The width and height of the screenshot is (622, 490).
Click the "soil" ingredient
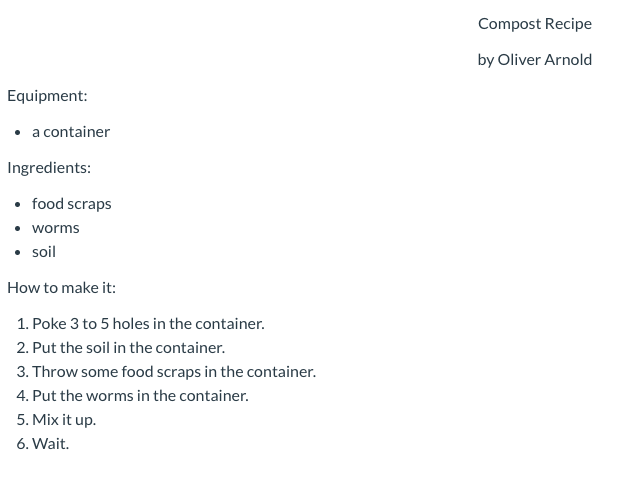pos(44,251)
